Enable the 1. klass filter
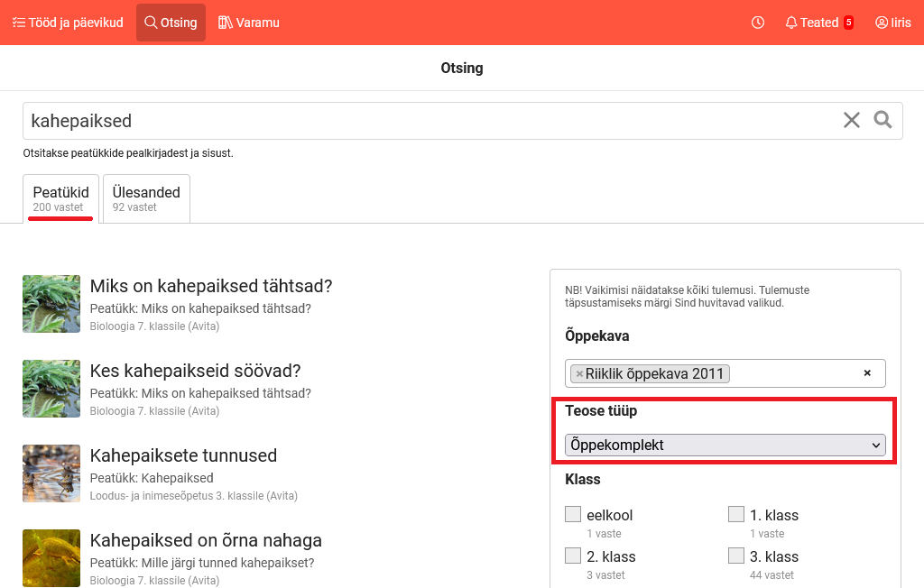 [736, 514]
